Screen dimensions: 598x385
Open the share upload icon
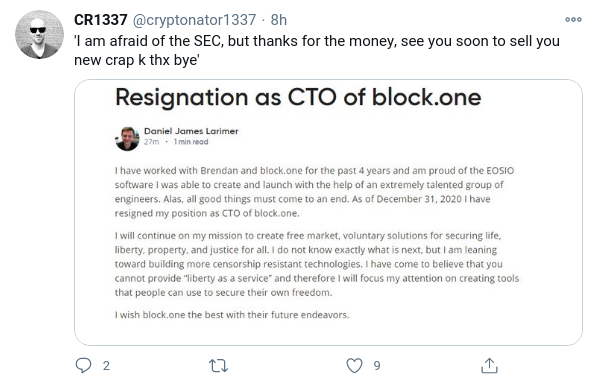pos(489,365)
